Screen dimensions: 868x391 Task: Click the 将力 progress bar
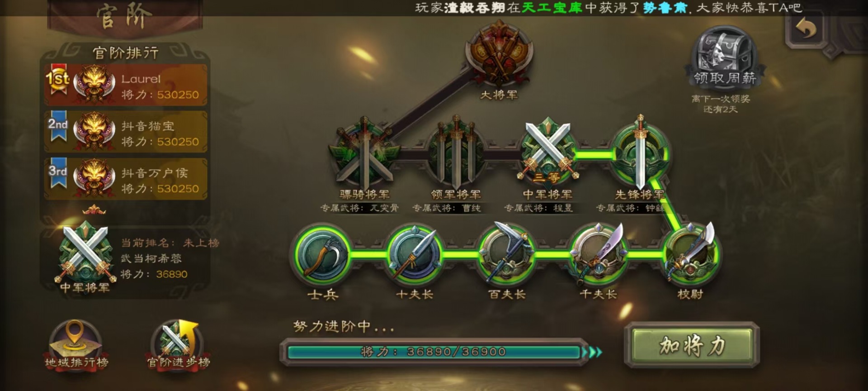[x=434, y=352]
